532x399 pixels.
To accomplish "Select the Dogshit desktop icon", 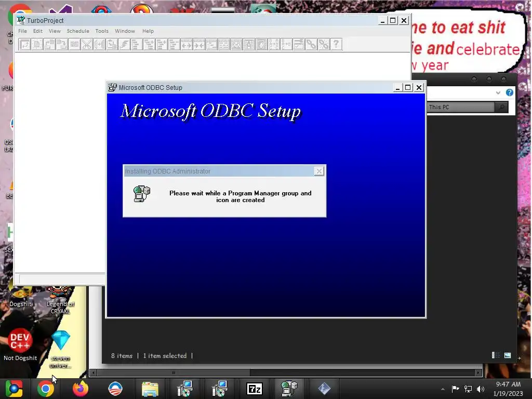I will coord(20,298).
